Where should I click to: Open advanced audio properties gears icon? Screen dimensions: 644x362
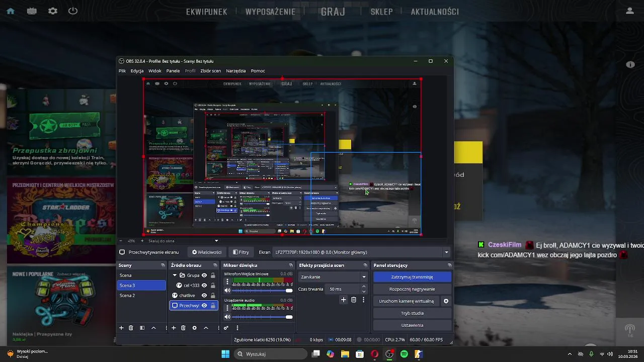tap(226, 328)
